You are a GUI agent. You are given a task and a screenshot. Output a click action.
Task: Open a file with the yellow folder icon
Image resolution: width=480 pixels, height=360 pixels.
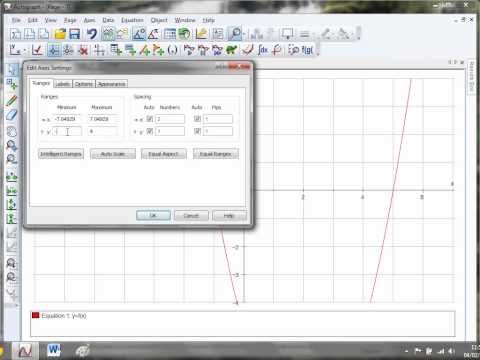point(60,34)
